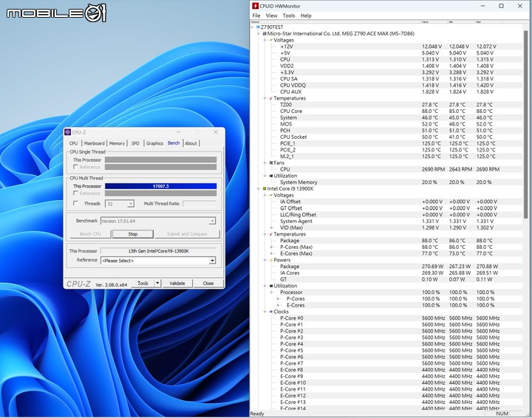Open the File menu in HWMonitor

point(256,16)
